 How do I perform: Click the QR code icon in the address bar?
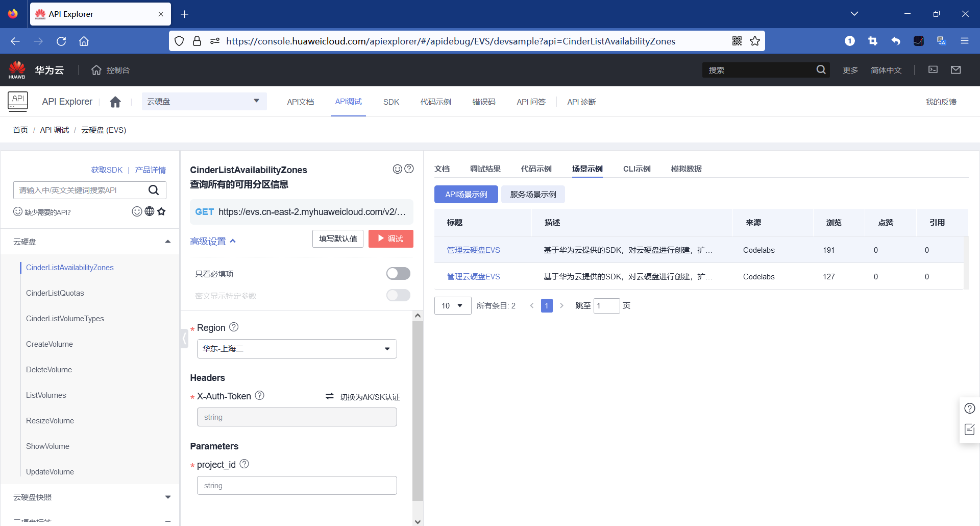(737, 41)
